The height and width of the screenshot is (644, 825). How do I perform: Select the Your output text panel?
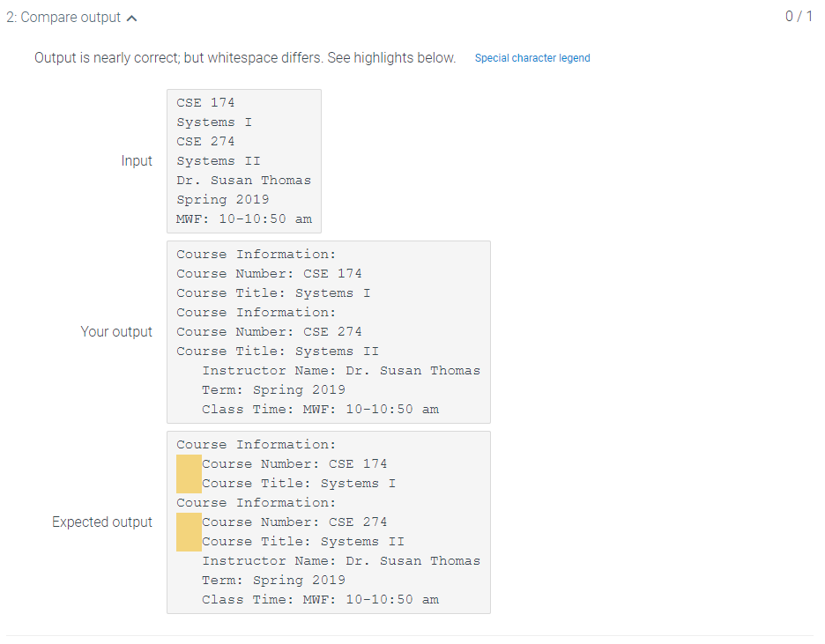pos(328,331)
